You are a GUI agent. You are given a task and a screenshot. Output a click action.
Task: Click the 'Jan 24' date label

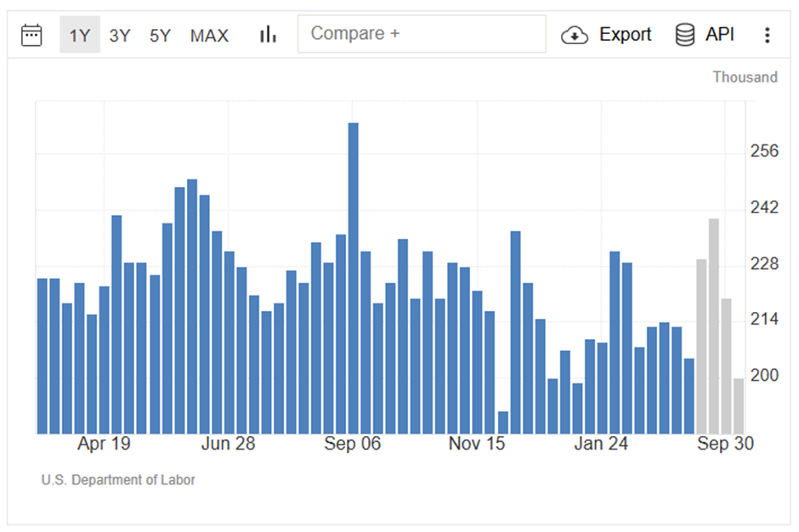pos(601,444)
